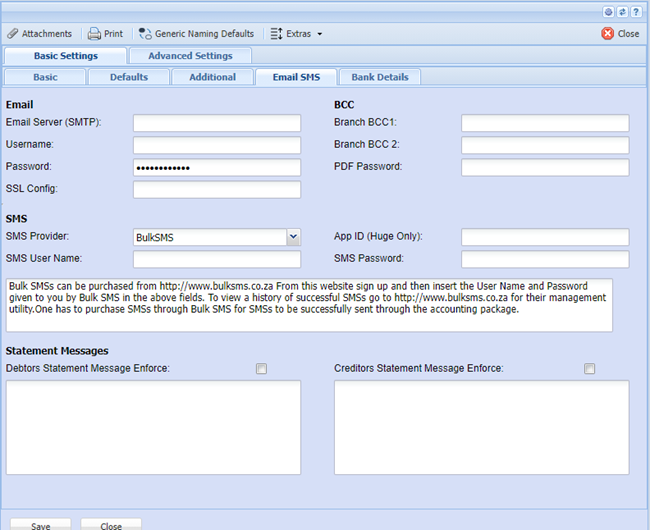This screenshot has height=530, width=650.
Task: Switch to the Advanced Settings tab
Action: tap(190, 56)
